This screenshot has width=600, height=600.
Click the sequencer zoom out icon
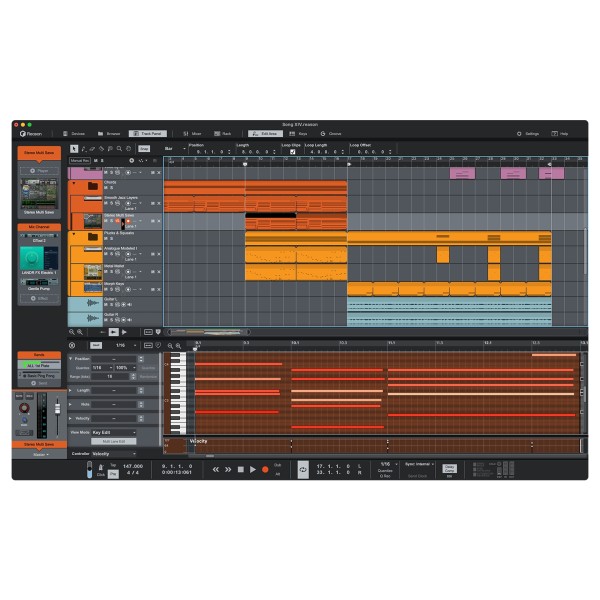(72, 332)
